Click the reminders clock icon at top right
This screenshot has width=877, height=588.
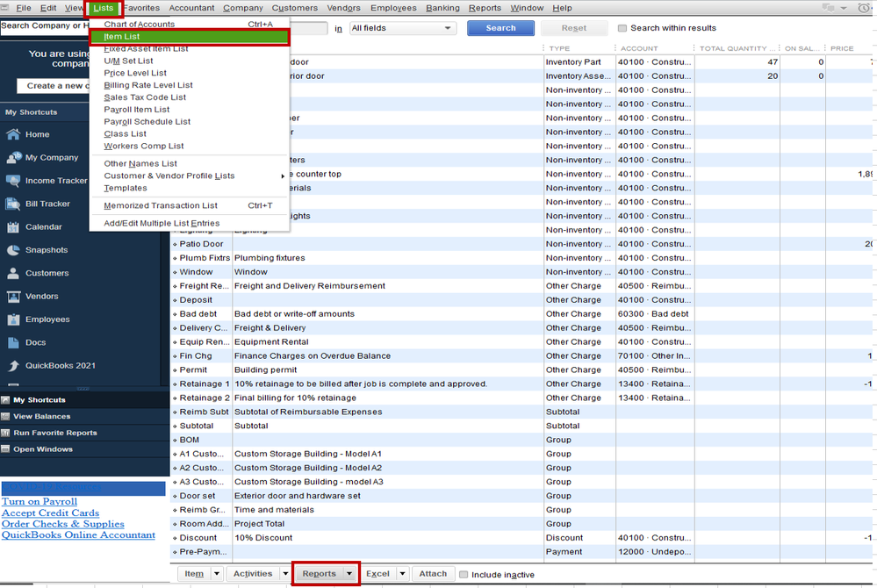tap(864, 8)
